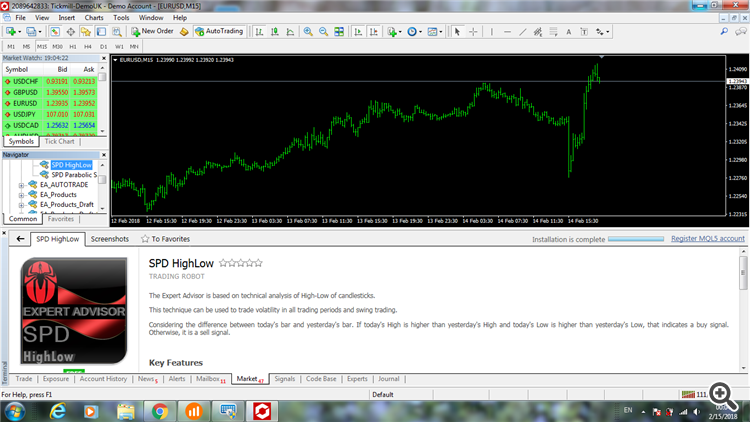Click the Zoom Out chart icon

323,32
